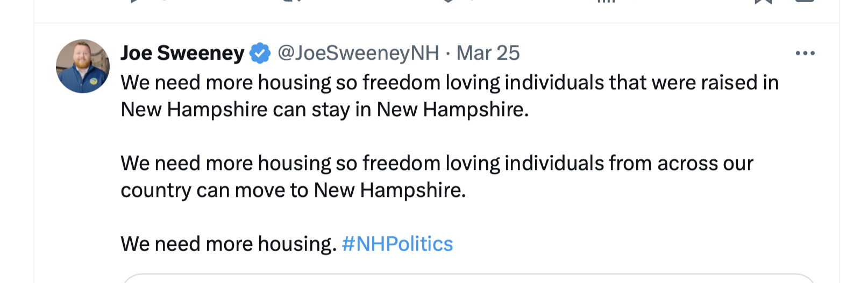The width and height of the screenshot is (868, 283).
Task: Bookmark the tweet above with the bookmark icon
Action: click(763, 2)
